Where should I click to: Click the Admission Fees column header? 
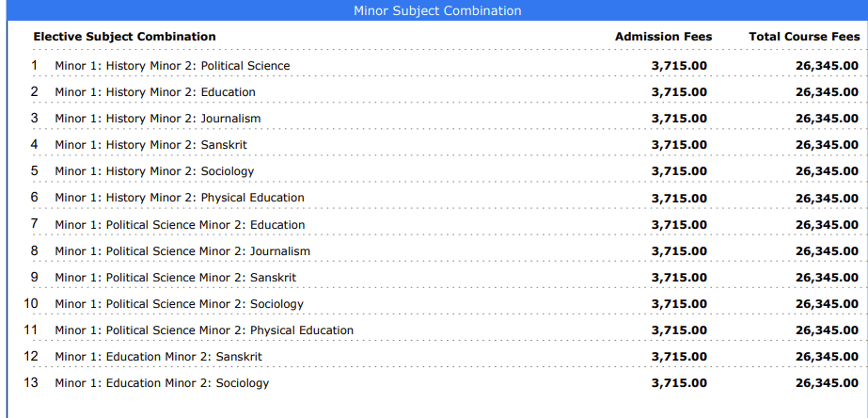click(663, 37)
